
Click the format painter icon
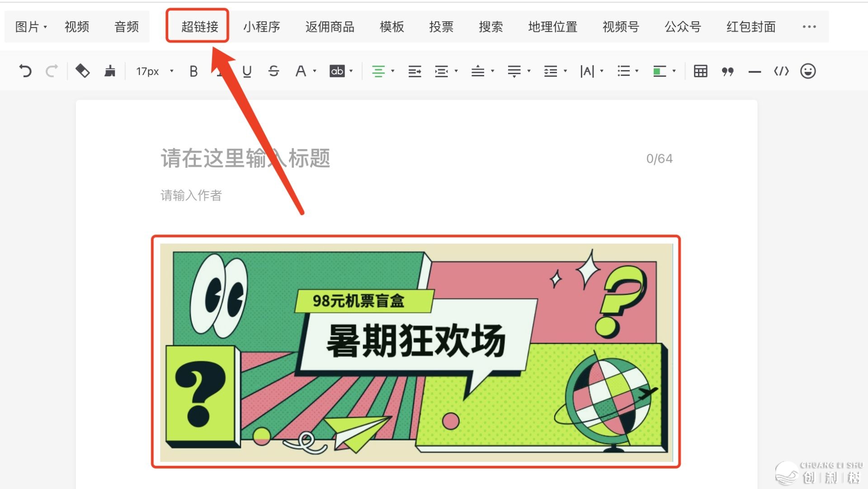82,71
